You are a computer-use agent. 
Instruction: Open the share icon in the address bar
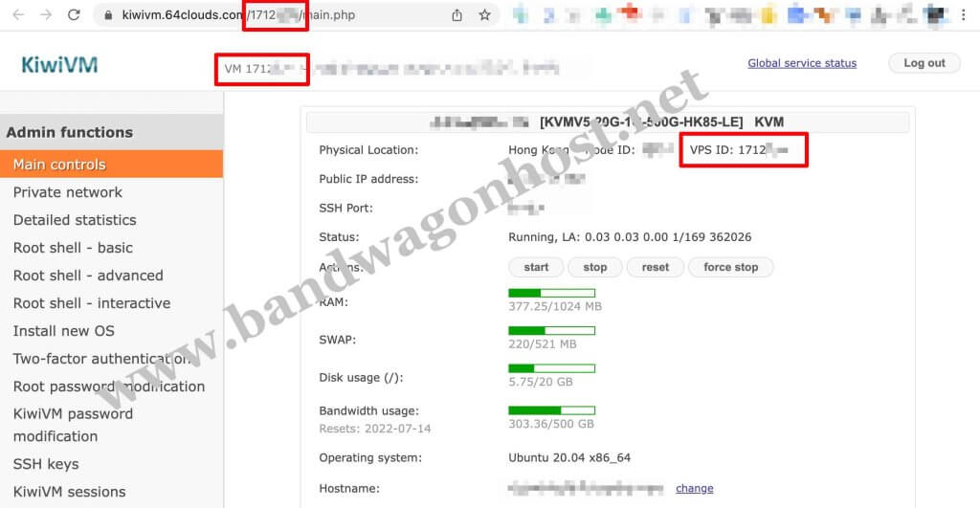(x=457, y=15)
